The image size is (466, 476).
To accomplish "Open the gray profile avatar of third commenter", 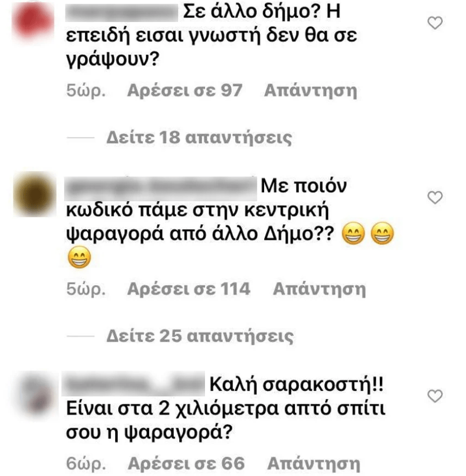I will 38,396.
